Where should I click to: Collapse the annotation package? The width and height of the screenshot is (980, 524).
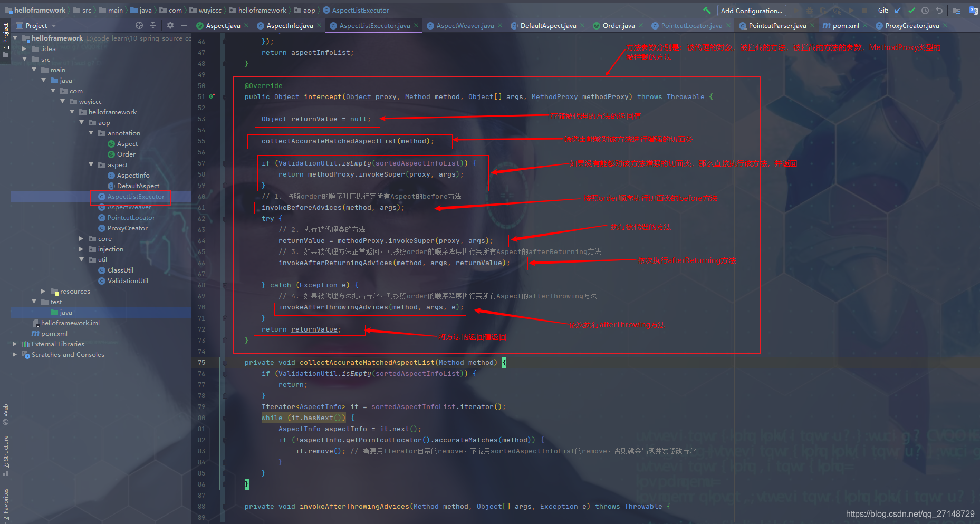(91, 133)
